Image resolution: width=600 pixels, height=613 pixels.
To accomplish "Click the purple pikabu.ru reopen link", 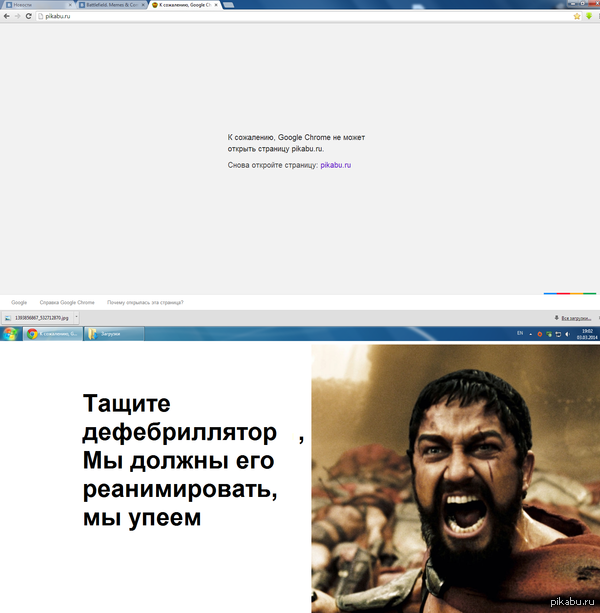I will tap(336, 165).
